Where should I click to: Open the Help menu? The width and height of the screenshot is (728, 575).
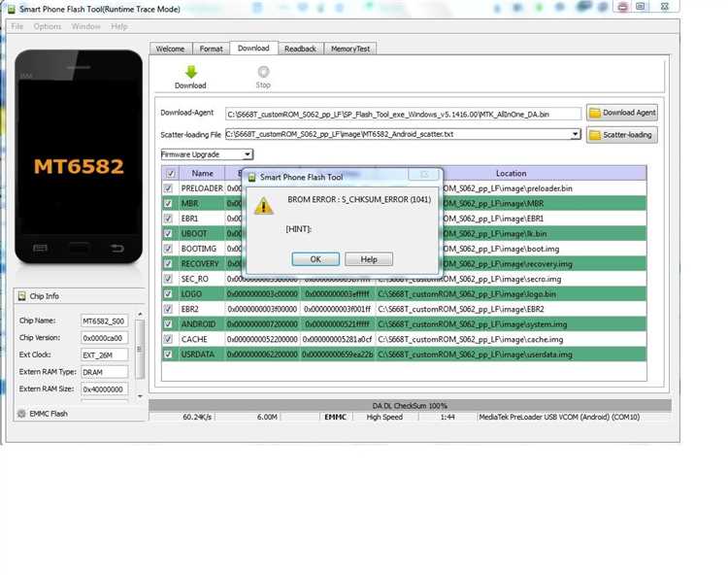[x=118, y=26]
